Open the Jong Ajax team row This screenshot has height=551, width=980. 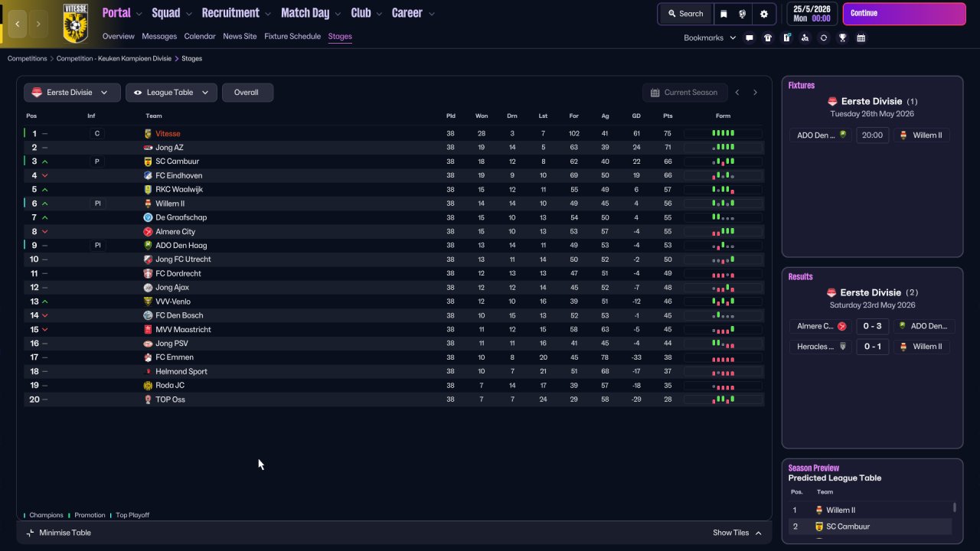coord(394,288)
